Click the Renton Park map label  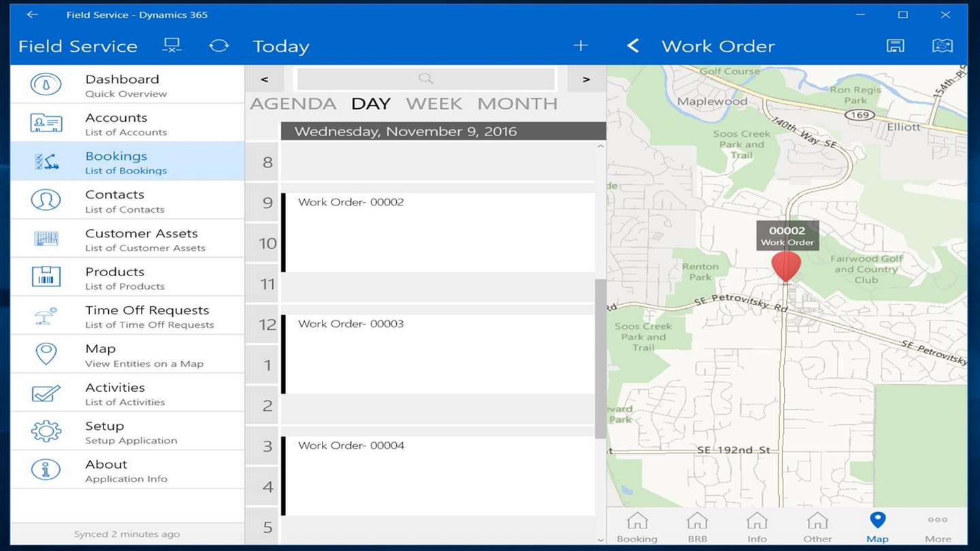700,271
